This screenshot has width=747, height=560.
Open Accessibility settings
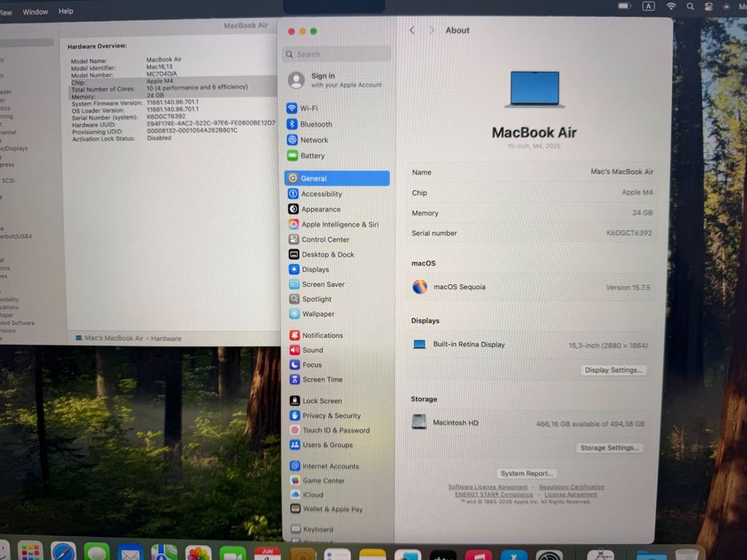tap(315, 194)
